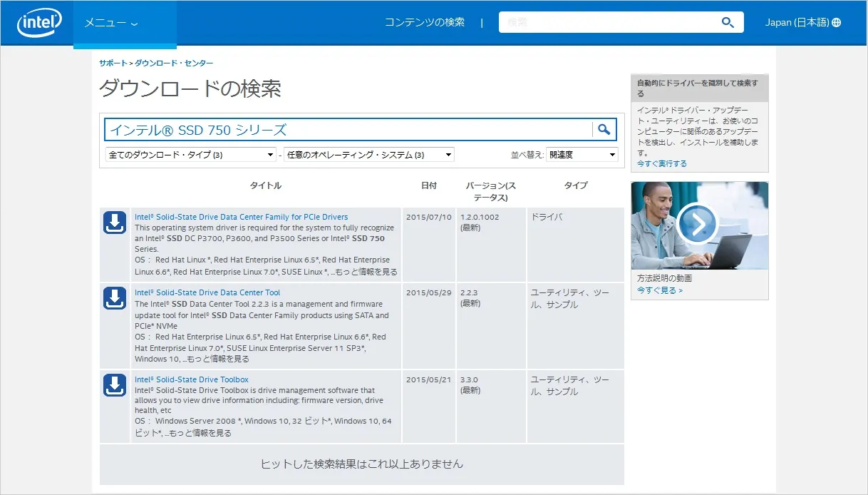Click version 1.2.0.1002
Viewport: 868px width, 495px height.
(x=480, y=217)
